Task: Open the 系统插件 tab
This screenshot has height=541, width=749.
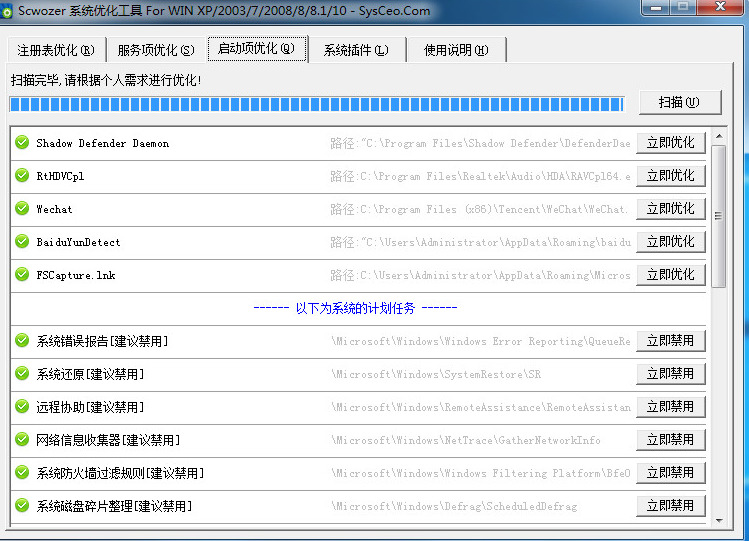Action: click(357, 50)
